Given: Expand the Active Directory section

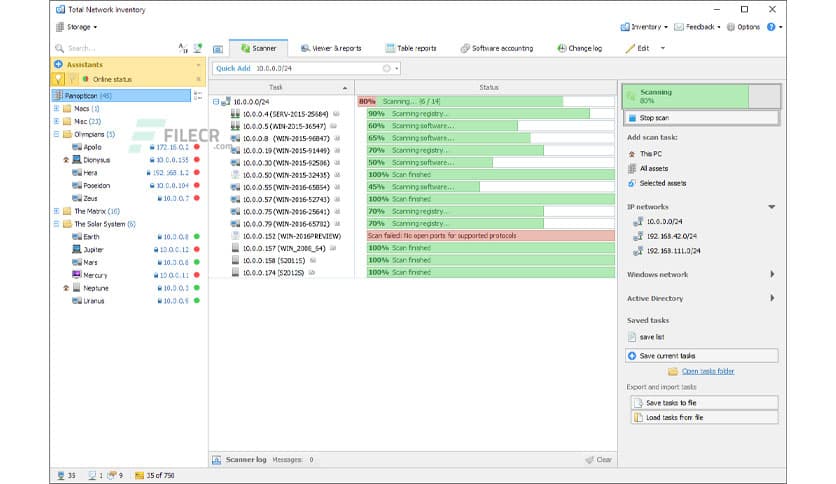Looking at the screenshot, I should (772, 298).
